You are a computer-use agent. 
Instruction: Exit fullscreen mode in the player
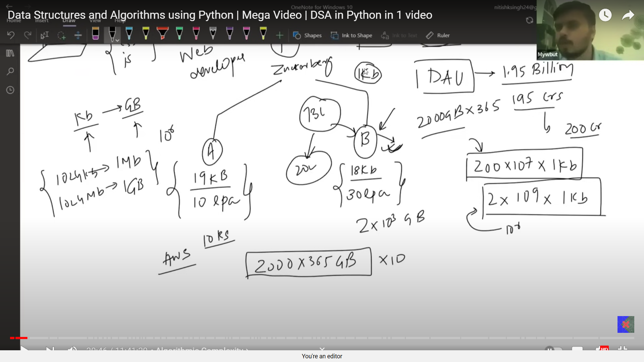[622, 349]
